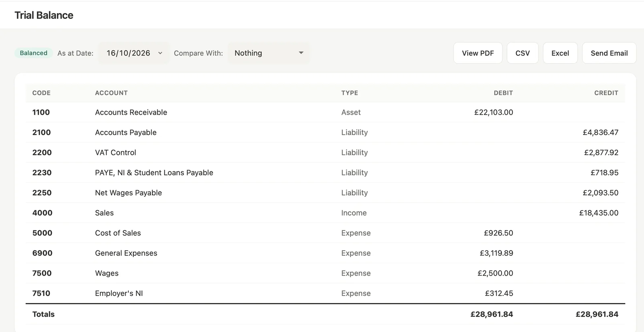Click the DEBIT column header
Viewport: 644px width, 332px height.
pyautogui.click(x=503, y=93)
